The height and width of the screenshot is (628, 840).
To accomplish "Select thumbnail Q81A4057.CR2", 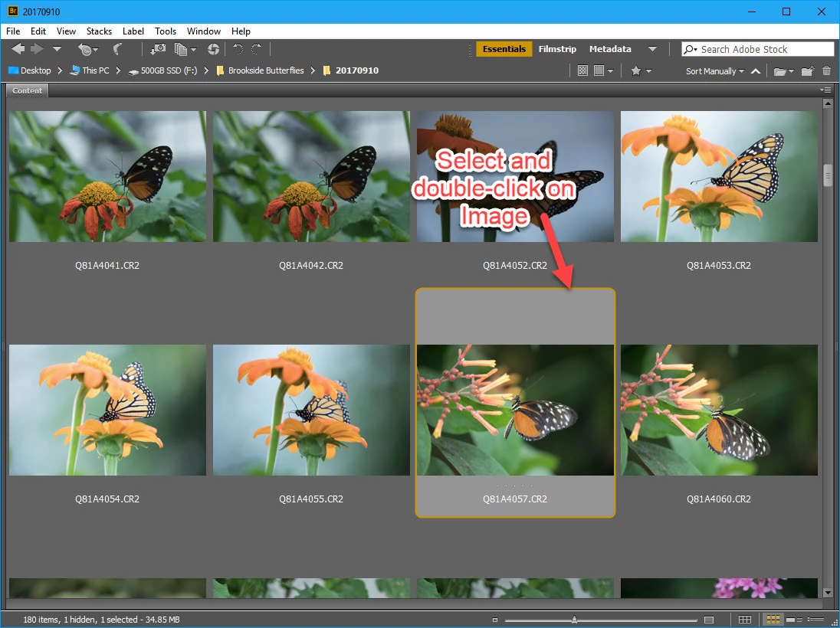I will 515,410.
